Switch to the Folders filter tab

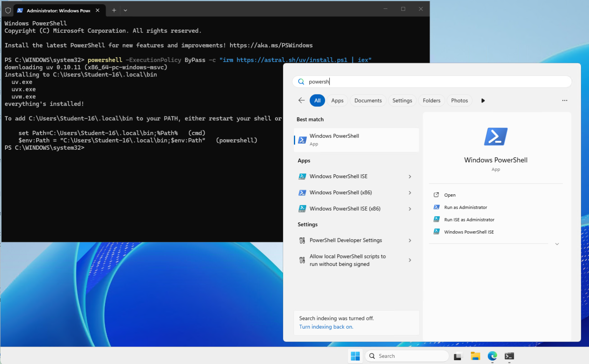[x=432, y=101]
